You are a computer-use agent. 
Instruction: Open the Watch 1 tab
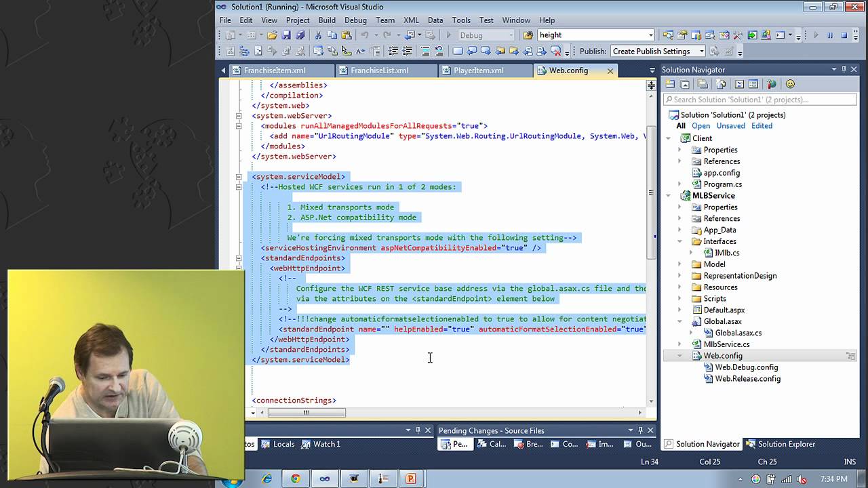click(321, 444)
